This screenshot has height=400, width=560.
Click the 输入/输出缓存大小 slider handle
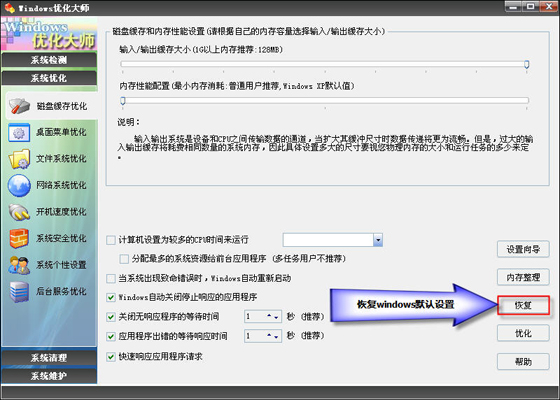(x=526, y=64)
